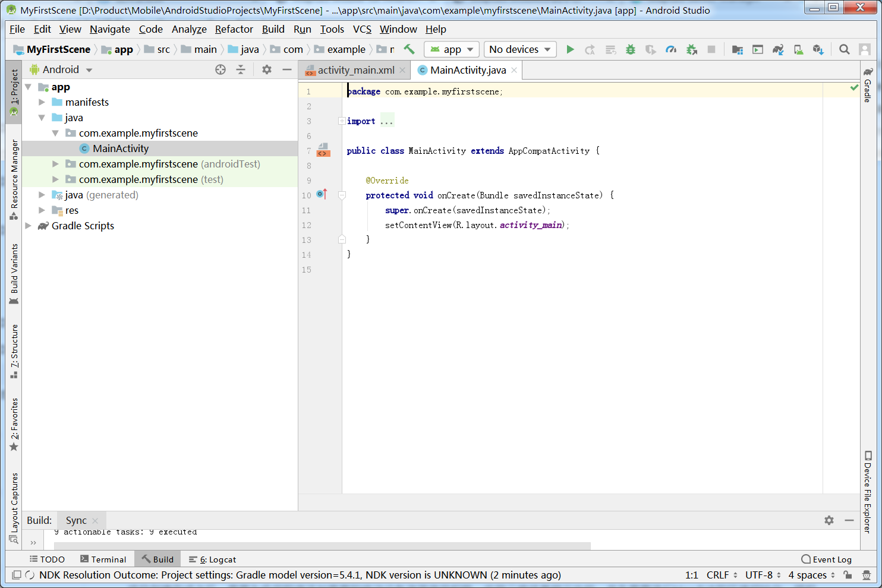Toggle the Project tool window tab
The image size is (882, 588).
tap(14, 92)
